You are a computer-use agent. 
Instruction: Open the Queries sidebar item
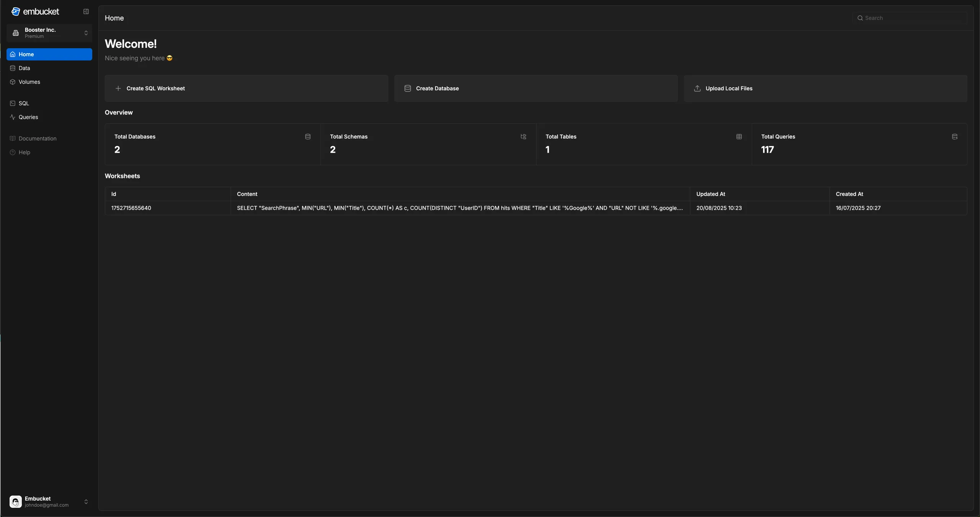click(x=49, y=117)
